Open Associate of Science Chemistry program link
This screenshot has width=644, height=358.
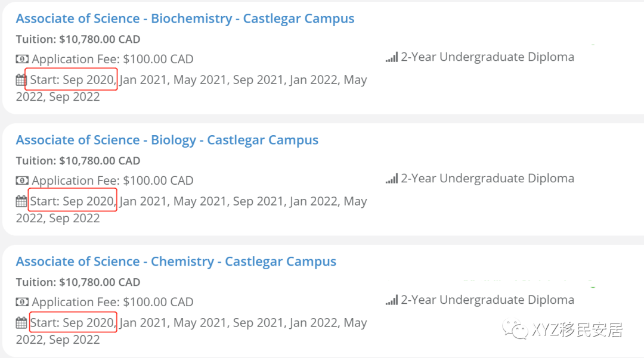click(x=176, y=262)
